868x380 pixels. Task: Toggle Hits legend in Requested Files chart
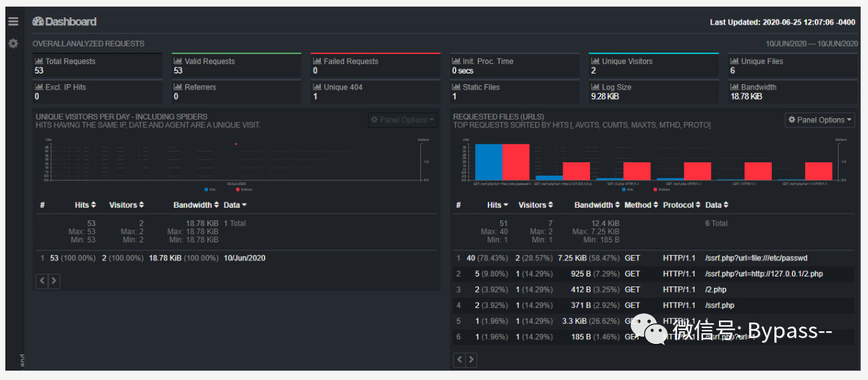click(x=628, y=189)
